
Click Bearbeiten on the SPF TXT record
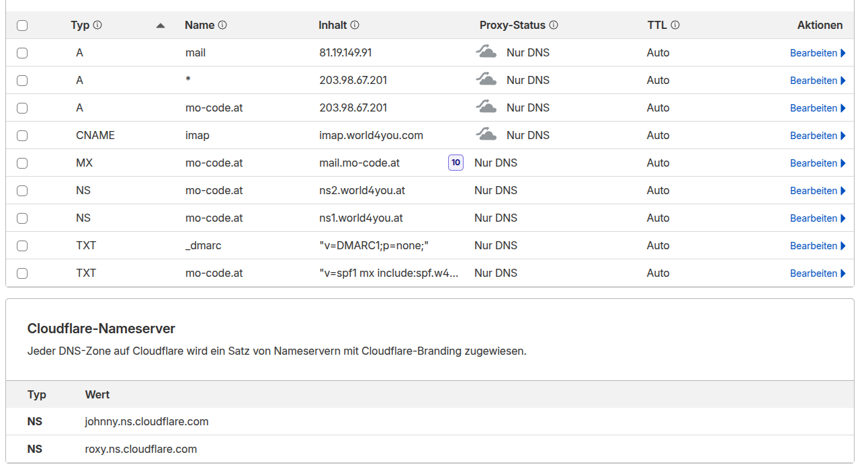click(x=818, y=273)
